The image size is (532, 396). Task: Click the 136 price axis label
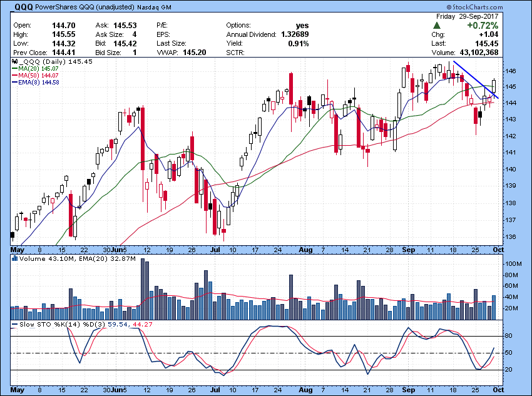click(x=511, y=236)
